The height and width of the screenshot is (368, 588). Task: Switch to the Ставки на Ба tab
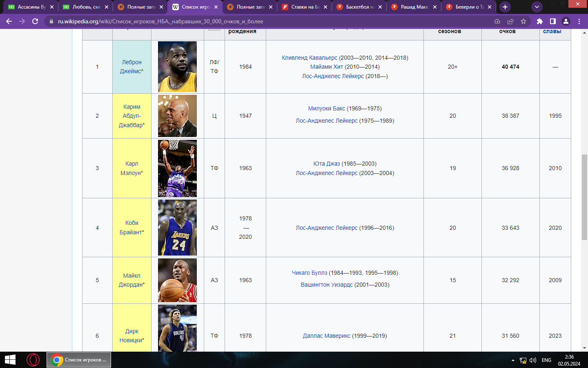305,7
